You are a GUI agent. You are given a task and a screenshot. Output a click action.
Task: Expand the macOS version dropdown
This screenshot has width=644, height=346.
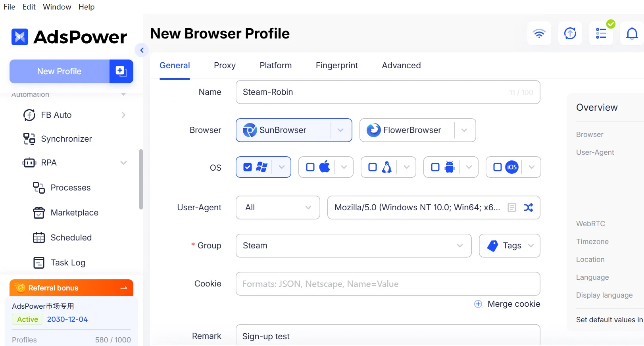pos(344,167)
